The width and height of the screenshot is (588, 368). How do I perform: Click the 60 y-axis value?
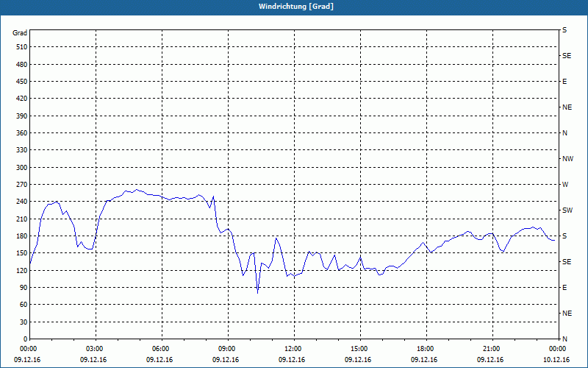point(24,305)
